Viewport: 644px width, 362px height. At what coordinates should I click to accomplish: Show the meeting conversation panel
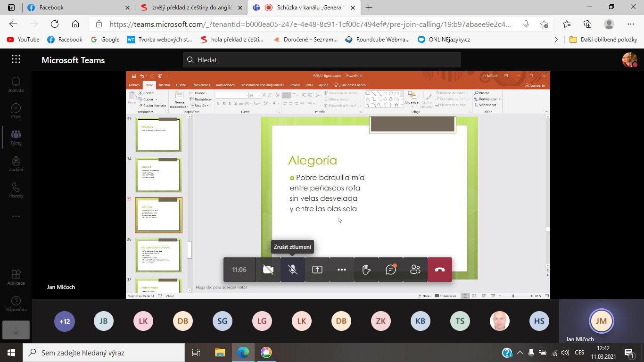tap(391, 270)
